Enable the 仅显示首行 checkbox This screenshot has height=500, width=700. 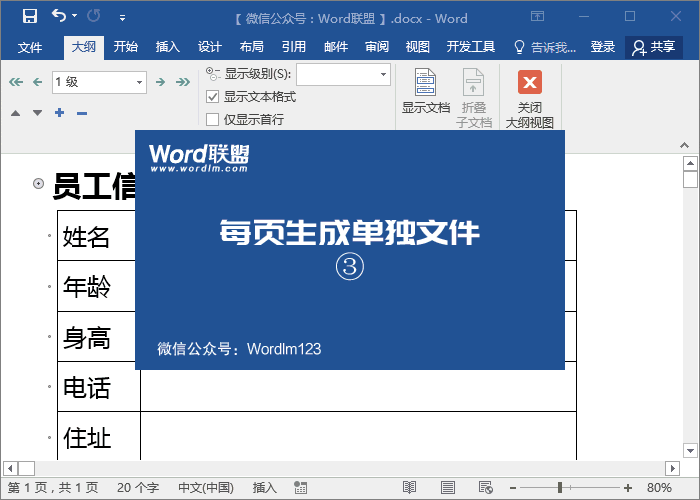212,120
